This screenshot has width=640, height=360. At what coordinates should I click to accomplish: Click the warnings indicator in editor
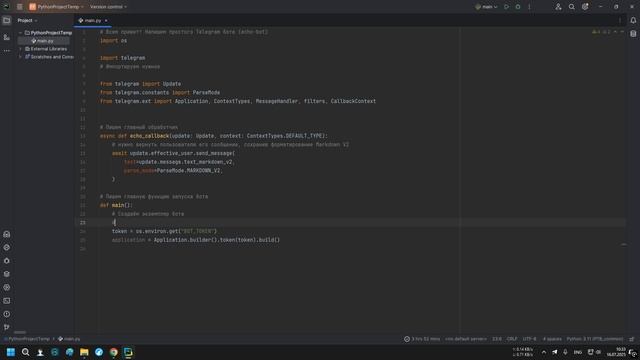coord(601,32)
